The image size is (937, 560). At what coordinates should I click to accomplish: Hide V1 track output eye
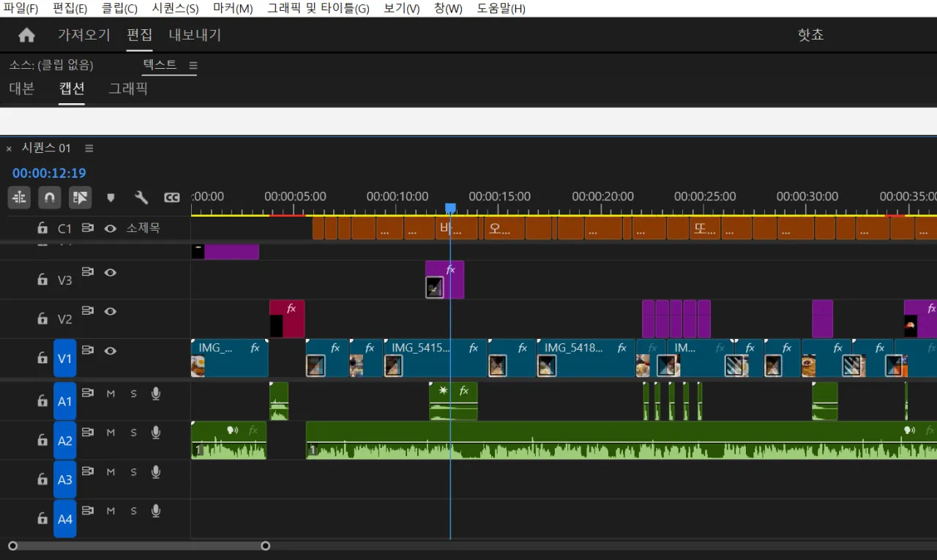click(111, 351)
